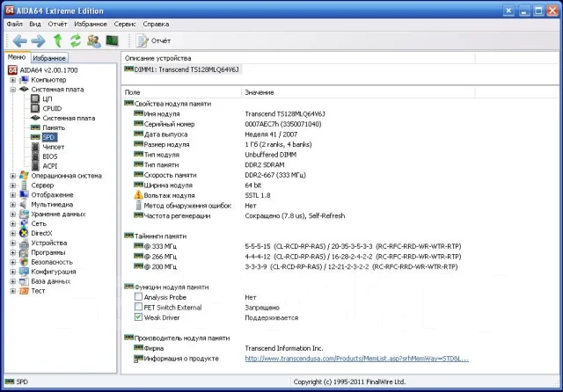Image resolution: width=563 pixels, height=392 pixels.
Task: Click the ACPI tree item icon
Action: [x=35, y=166]
